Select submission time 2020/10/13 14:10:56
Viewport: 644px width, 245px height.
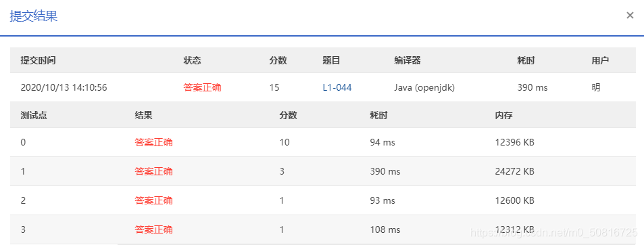(64, 87)
